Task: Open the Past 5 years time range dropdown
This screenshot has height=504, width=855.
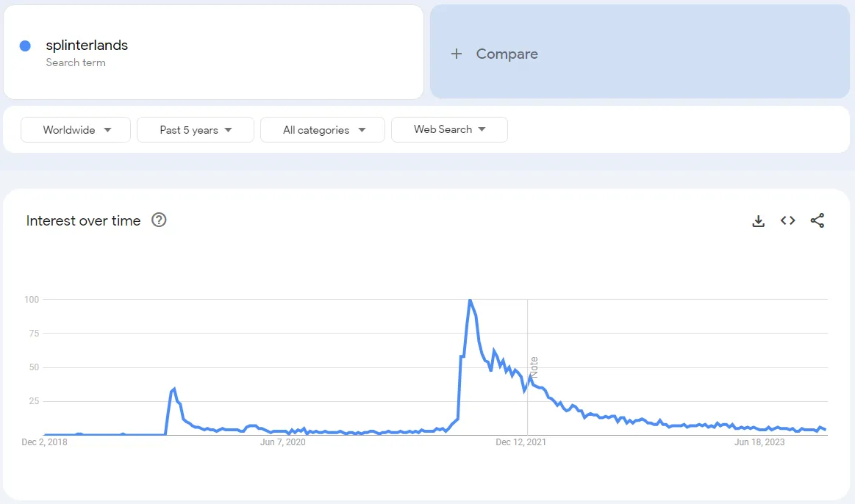Action: click(196, 130)
